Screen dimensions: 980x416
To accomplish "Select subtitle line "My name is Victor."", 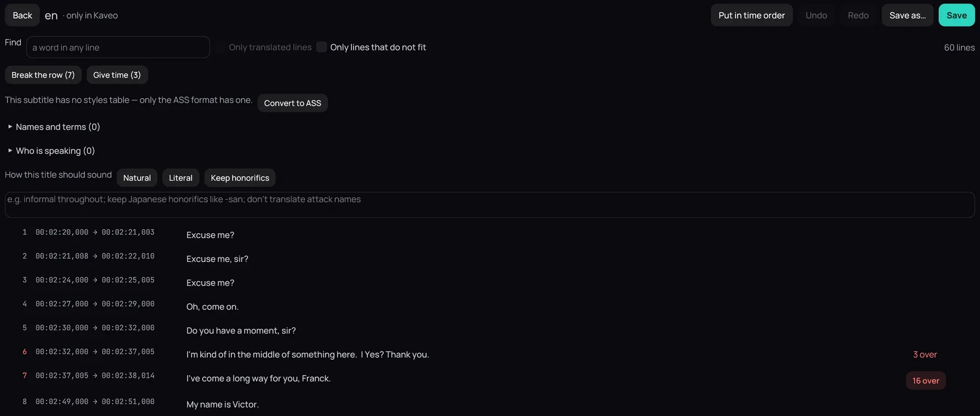I will coord(222,404).
